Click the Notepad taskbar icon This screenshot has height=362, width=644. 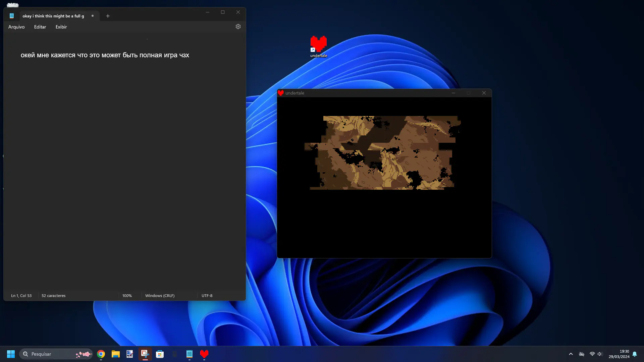pyautogui.click(x=190, y=354)
